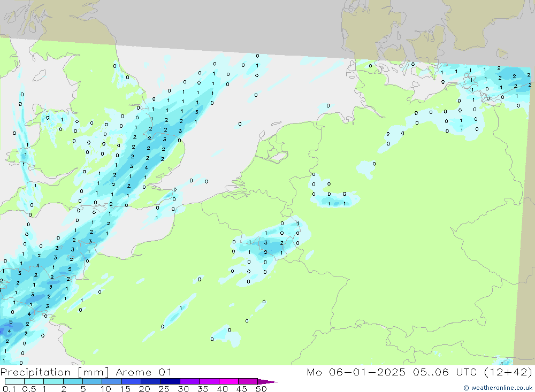Pick the 10–15 mm blue legend segment
Screen dimensions: 535x392
click(112, 381)
